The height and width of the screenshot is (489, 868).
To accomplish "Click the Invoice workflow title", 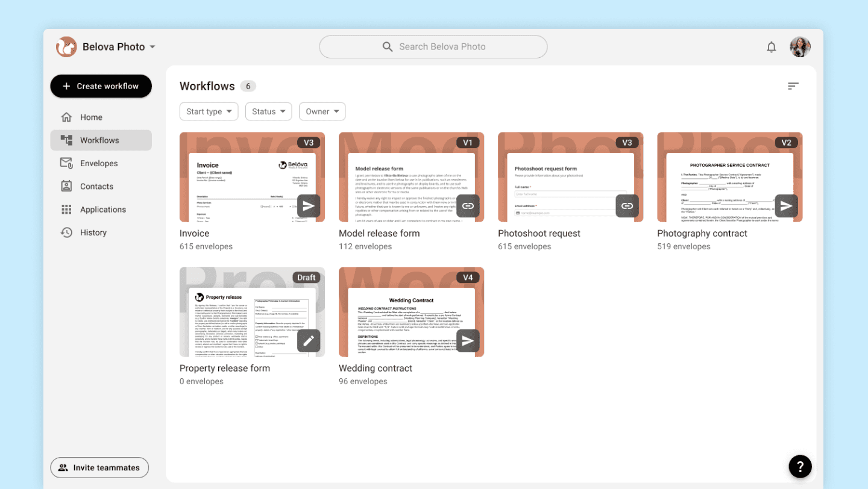I will coord(195,234).
